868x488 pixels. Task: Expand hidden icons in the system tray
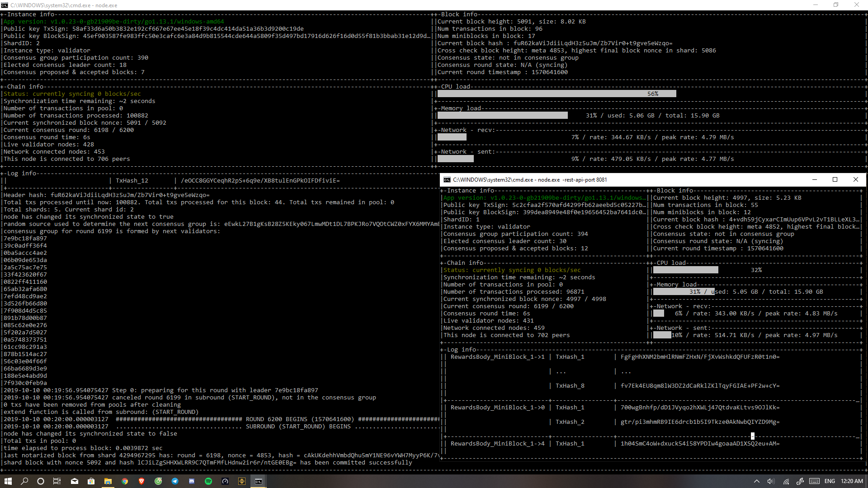757,482
